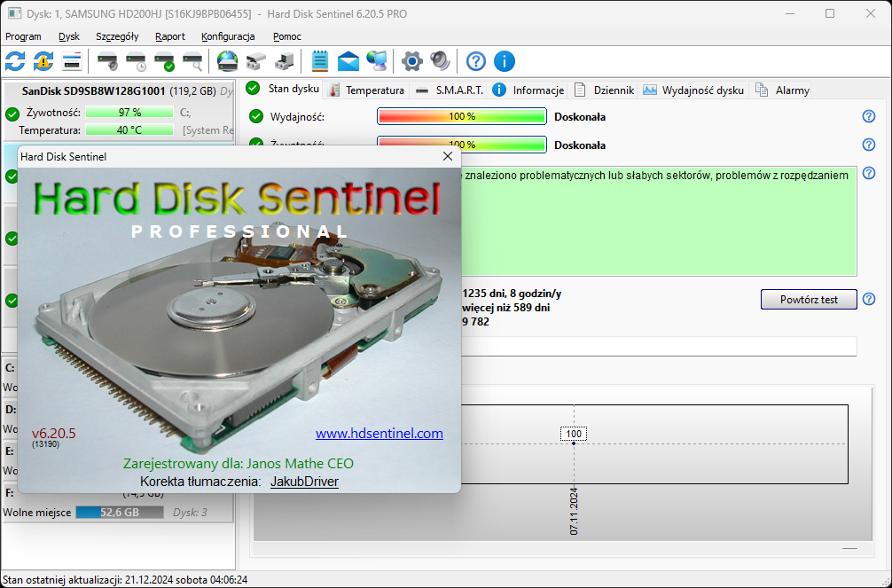Viewport: 892px width, 588px height.
Task: Switch to the S.M.A.R.T. tab
Action: point(449,90)
